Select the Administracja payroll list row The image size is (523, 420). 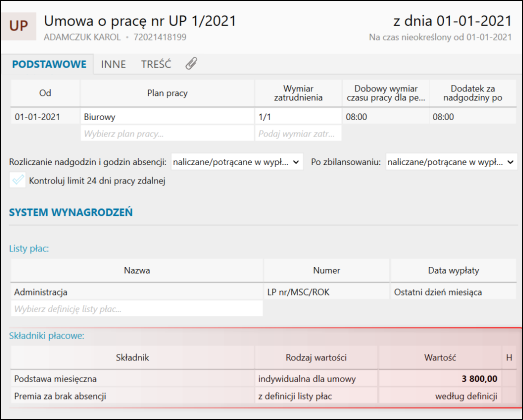264,292
